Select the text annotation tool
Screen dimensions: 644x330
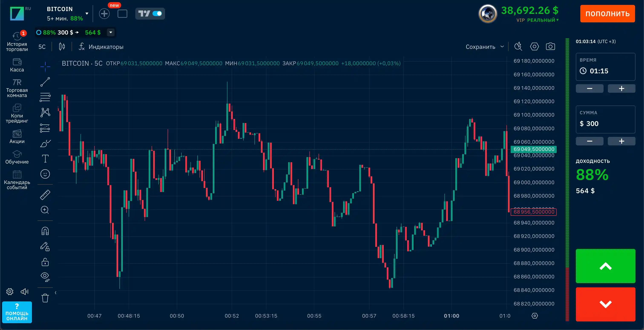[x=45, y=159]
